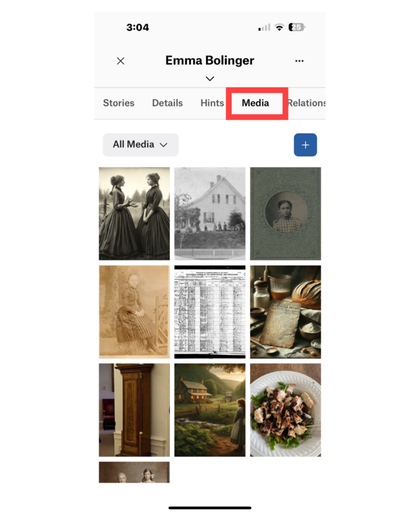The height and width of the screenshot is (525, 420).
Task: Open the sepia photo of a seated girl
Action: tap(135, 312)
